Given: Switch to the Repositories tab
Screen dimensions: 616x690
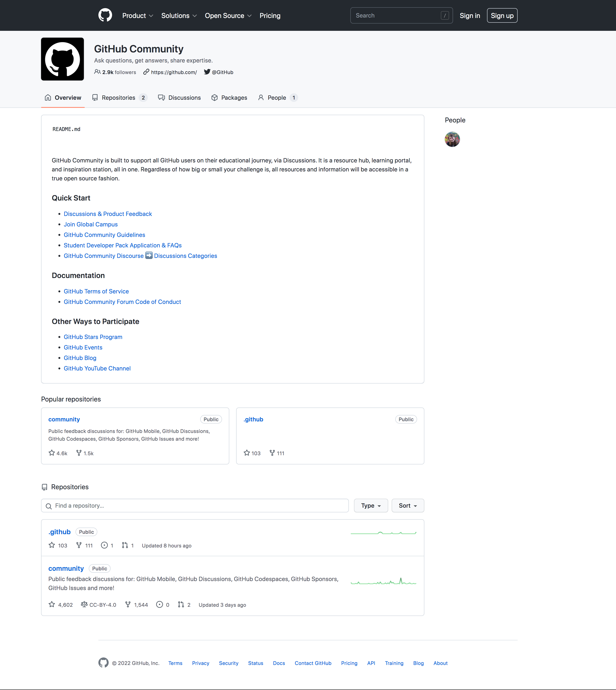Looking at the screenshot, I should click(x=120, y=98).
